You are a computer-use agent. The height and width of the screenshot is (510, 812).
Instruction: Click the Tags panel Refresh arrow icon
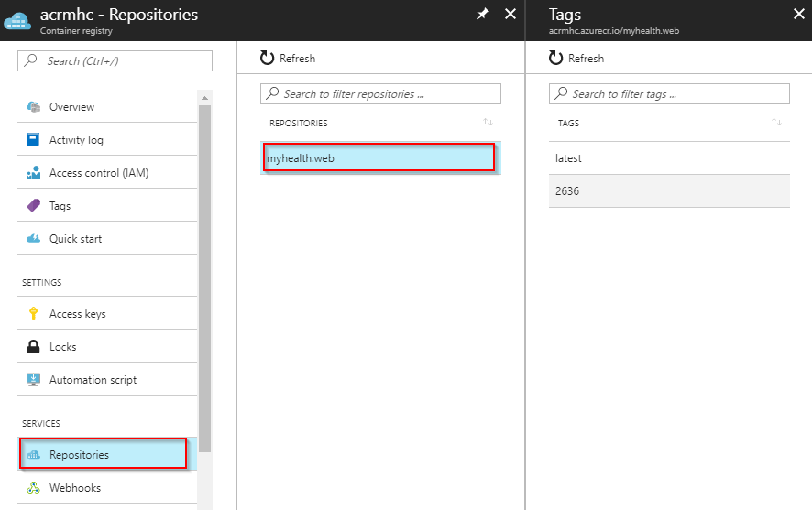(x=555, y=58)
